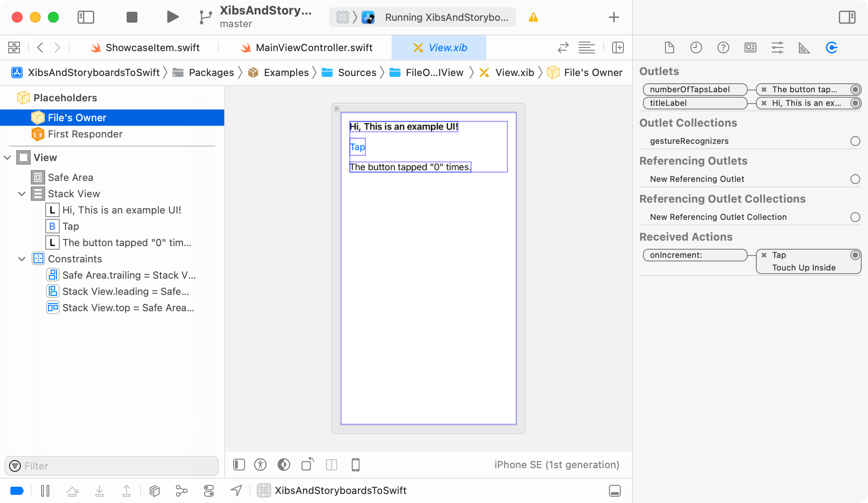Expand the Stack View tree item
Image resolution: width=868 pixels, height=503 pixels.
coord(21,194)
